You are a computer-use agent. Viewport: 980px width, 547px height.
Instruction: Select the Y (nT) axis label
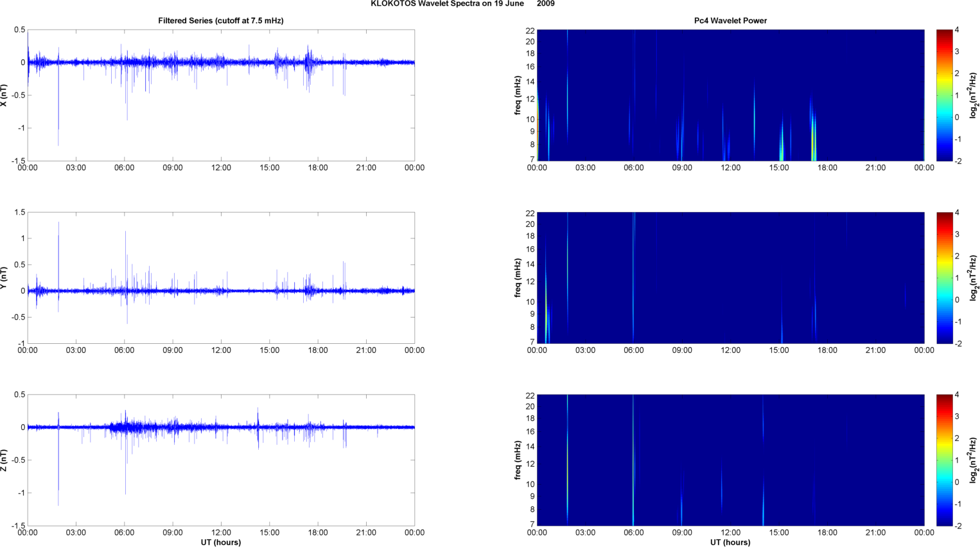[x=4, y=278]
